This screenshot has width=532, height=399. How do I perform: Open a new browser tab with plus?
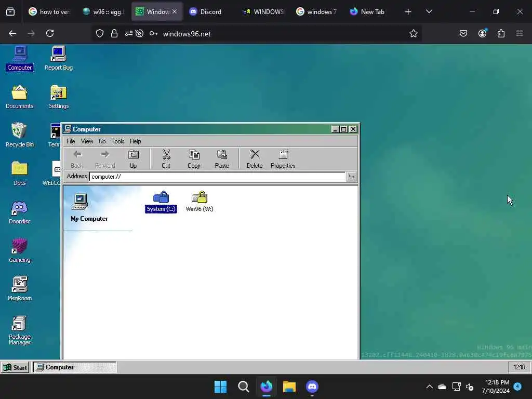click(408, 12)
